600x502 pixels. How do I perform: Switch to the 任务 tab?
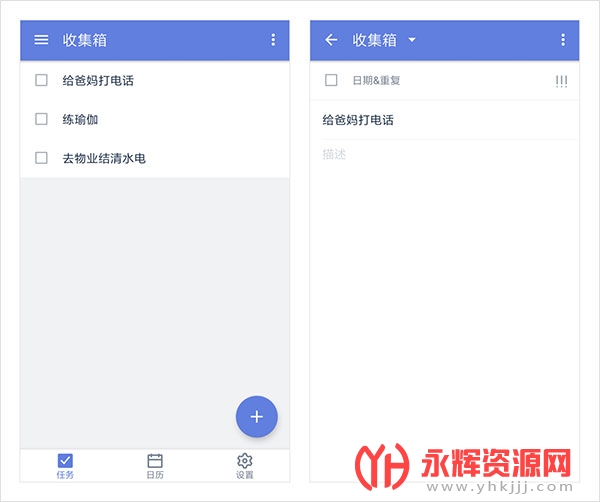pos(65,466)
